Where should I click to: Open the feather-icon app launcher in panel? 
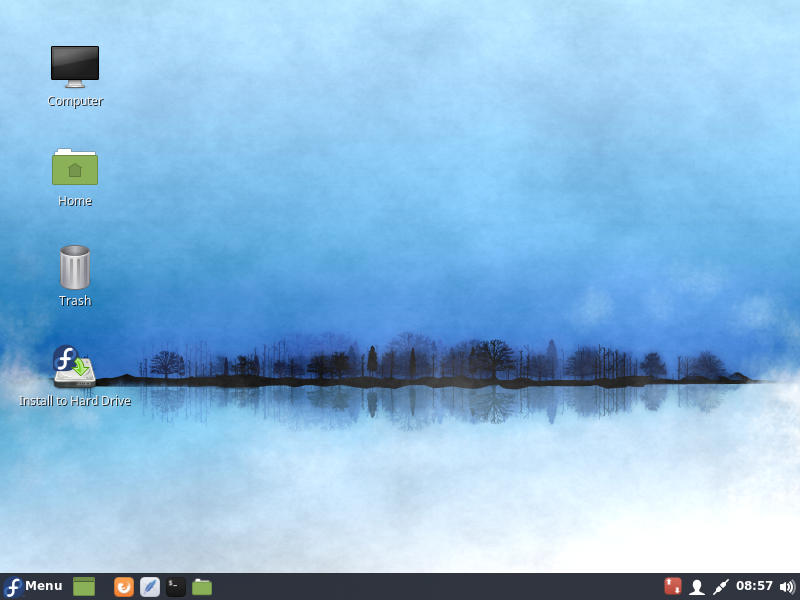coord(150,587)
